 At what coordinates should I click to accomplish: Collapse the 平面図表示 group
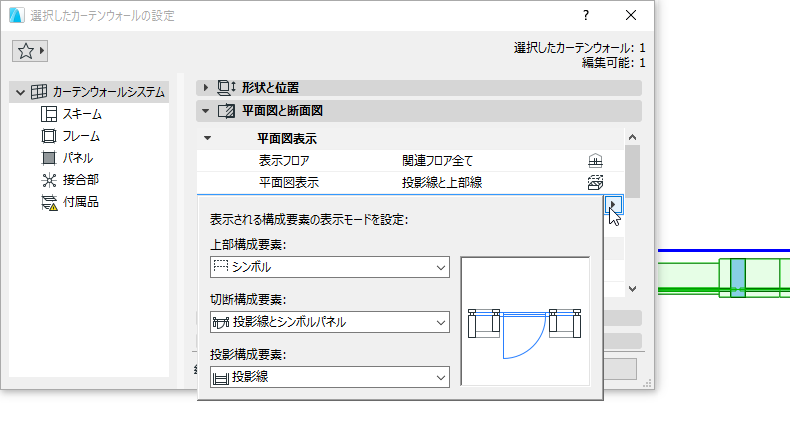(207, 138)
